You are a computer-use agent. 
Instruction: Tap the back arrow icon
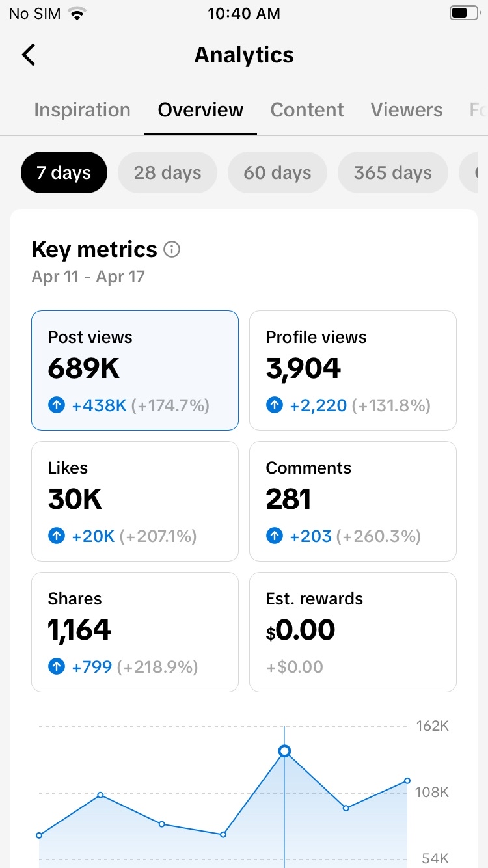point(29,55)
